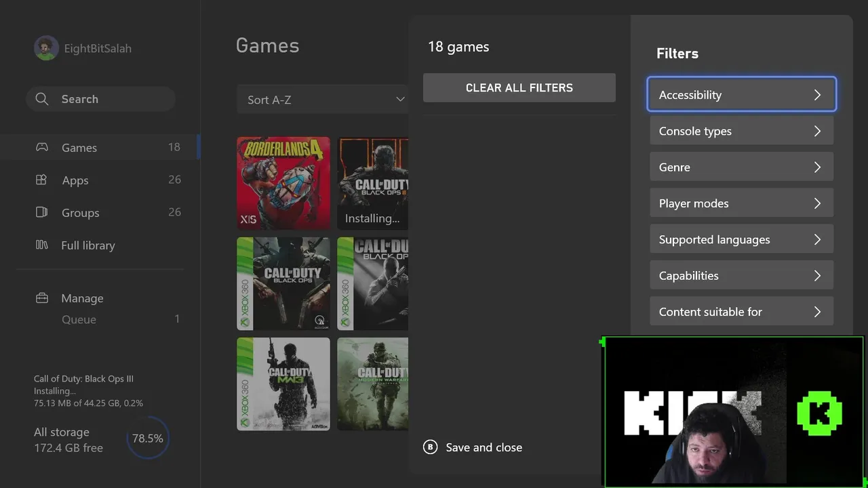The image size is (868, 488).
Task: Click the 18 games count heading
Action: [x=458, y=47]
